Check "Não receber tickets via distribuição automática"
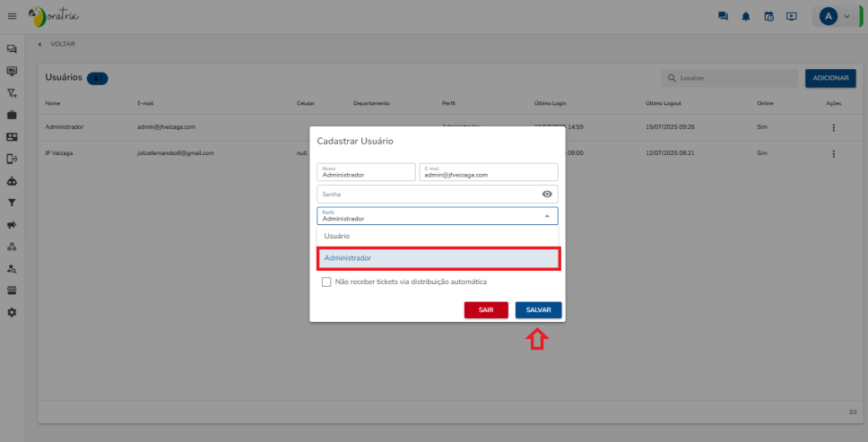 tap(326, 282)
